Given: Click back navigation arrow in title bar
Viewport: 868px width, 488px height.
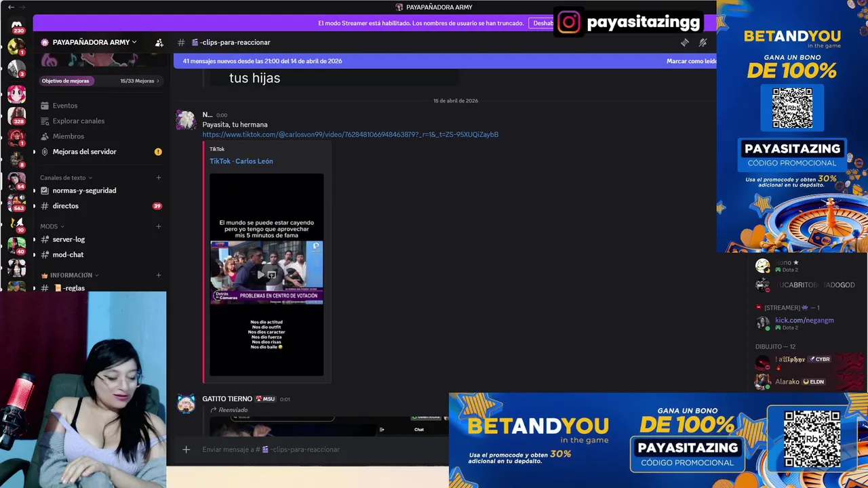Looking at the screenshot, I should 11,7.
